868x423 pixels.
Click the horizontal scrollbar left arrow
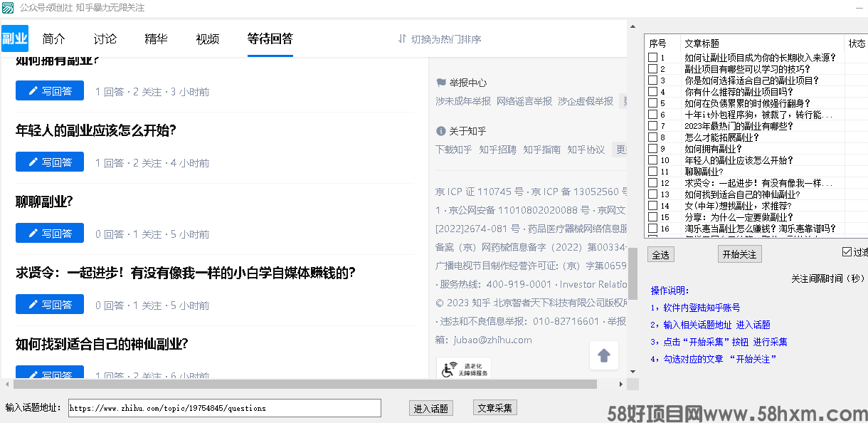pos(6,384)
